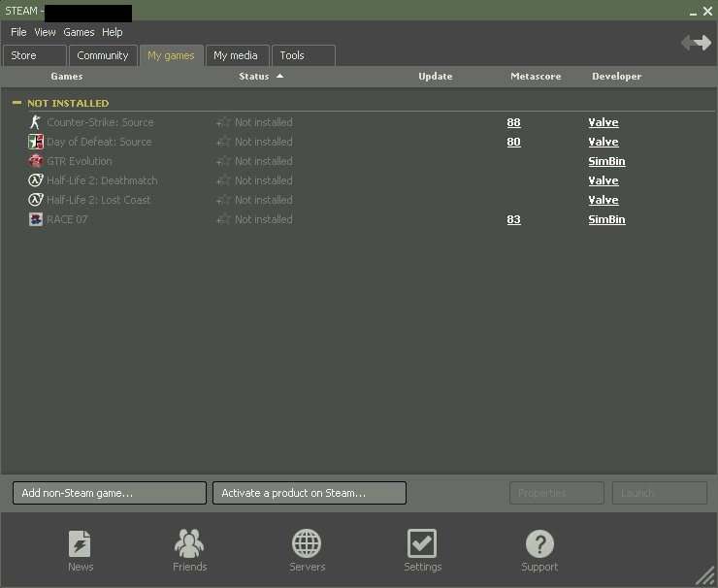Image resolution: width=718 pixels, height=588 pixels.
Task: Click the Day of Defeat: Source icon
Action: [x=36, y=142]
